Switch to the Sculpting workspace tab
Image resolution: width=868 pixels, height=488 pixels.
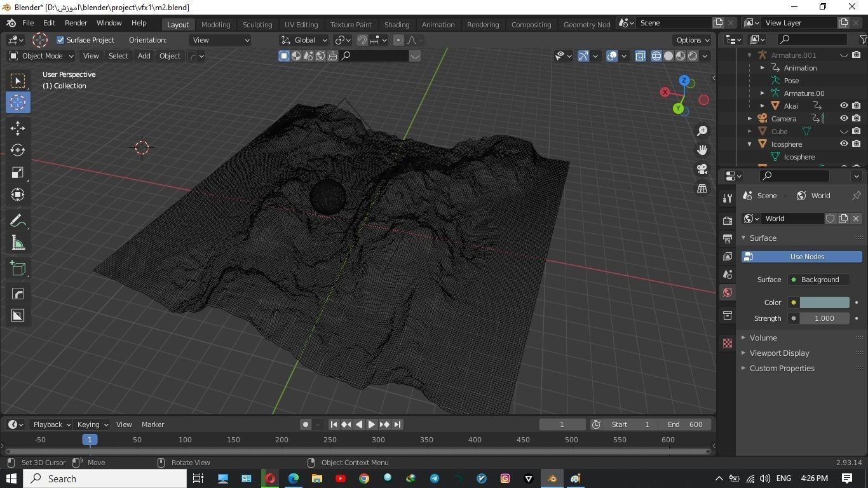[x=257, y=24]
